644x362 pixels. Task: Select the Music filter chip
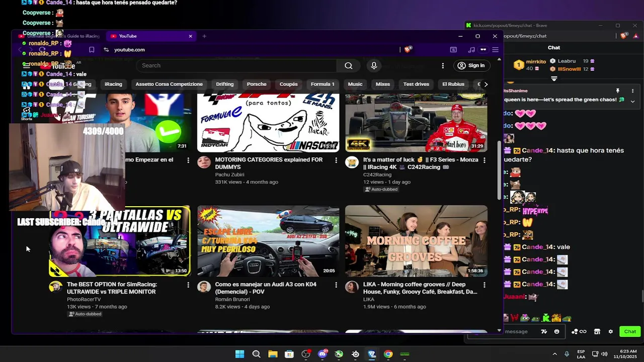[355, 84]
